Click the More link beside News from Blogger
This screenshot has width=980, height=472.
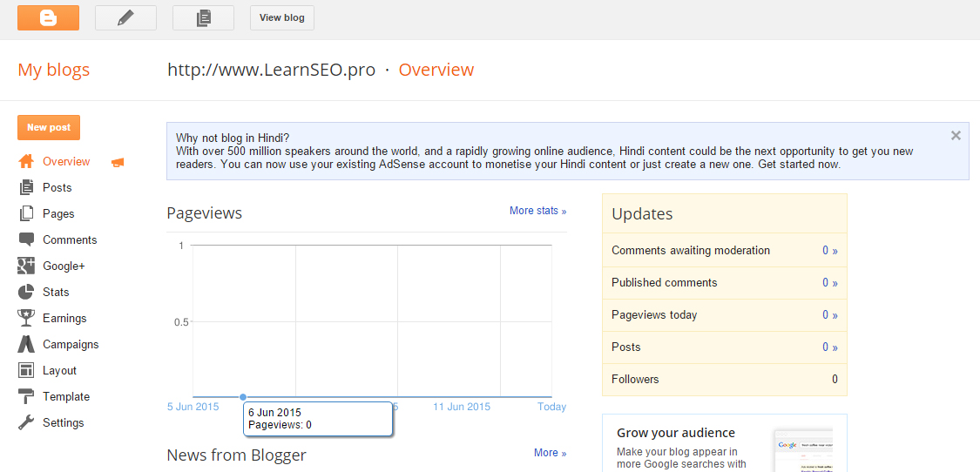coord(550,453)
